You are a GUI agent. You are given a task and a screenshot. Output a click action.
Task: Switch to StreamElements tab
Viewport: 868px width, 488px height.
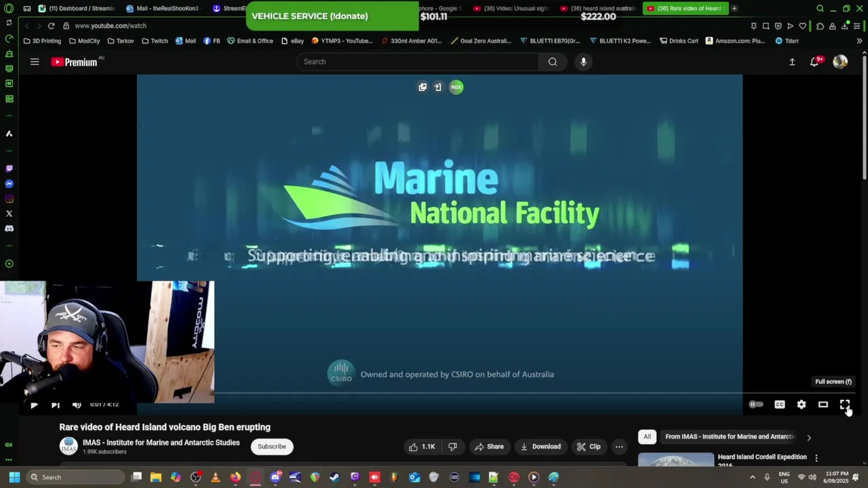[x=229, y=8]
